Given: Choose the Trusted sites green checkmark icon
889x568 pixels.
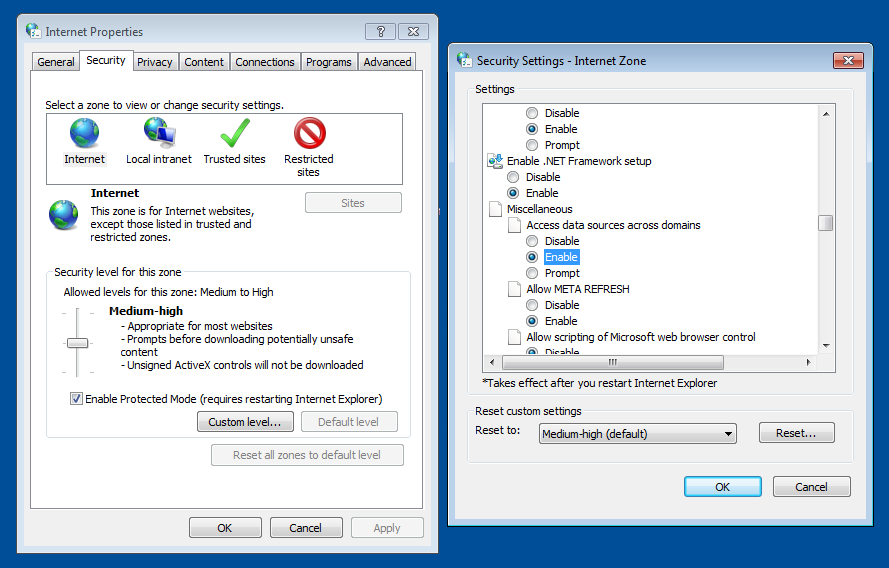Looking at the screenshot, I should pos(234,134).
